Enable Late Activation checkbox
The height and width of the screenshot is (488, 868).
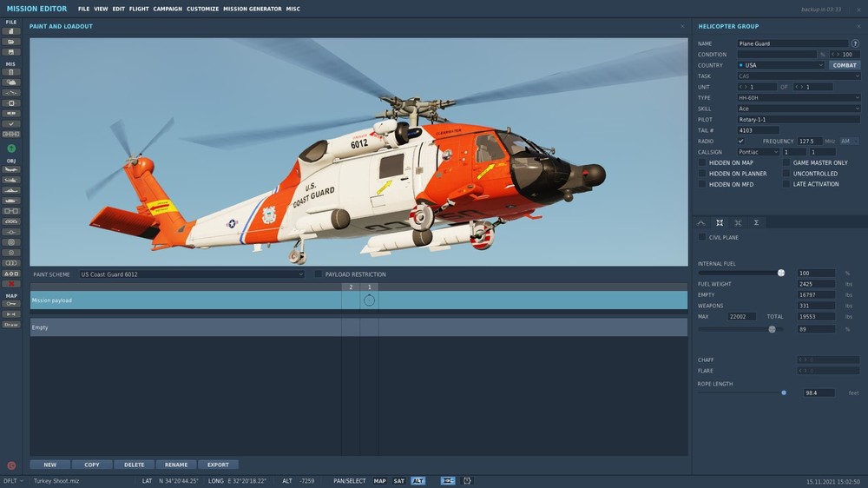tap(786, 184)
